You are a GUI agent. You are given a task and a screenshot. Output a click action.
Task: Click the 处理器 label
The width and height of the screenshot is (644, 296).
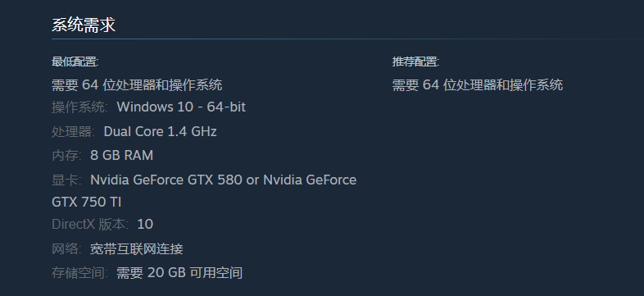coord(73,131)
